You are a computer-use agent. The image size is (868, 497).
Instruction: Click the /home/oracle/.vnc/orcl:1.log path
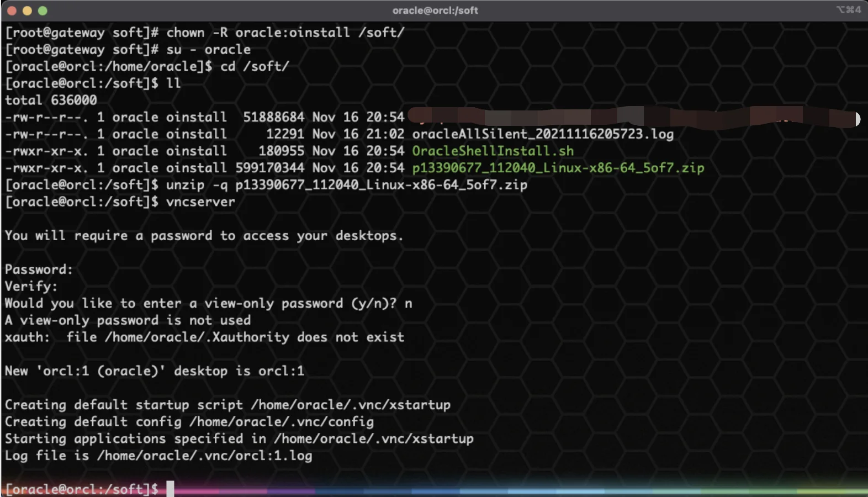tap(205, 456)
